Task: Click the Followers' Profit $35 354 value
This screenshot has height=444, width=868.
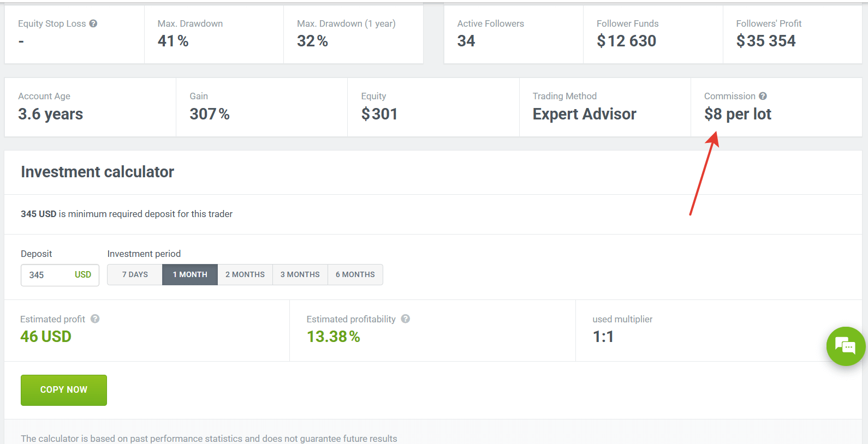Action: 765,41
